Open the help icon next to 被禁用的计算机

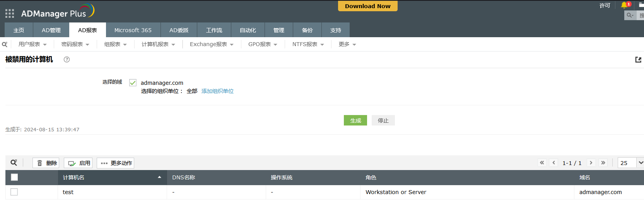67,59
